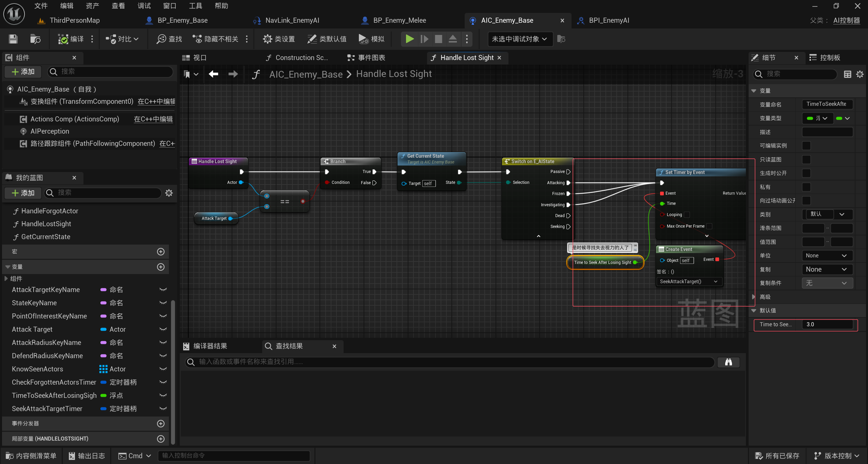
Task: Switch to the BP_Enemy_Melee tab
Action: tap(399, 20)
